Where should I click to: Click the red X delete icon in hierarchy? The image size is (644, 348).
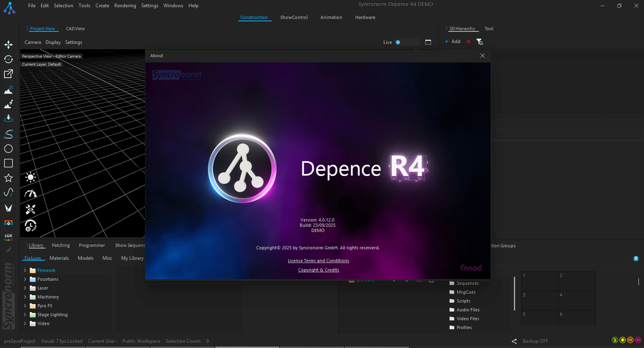pos(468,41)
